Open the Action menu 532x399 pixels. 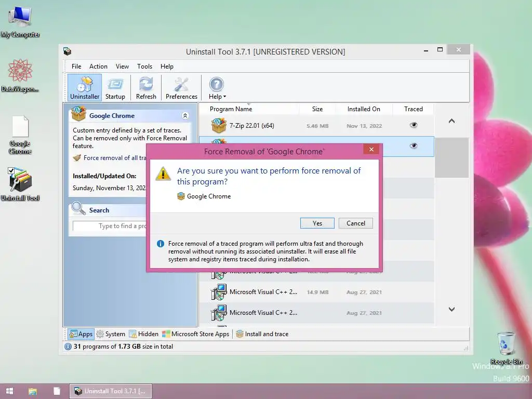[98, 66]
